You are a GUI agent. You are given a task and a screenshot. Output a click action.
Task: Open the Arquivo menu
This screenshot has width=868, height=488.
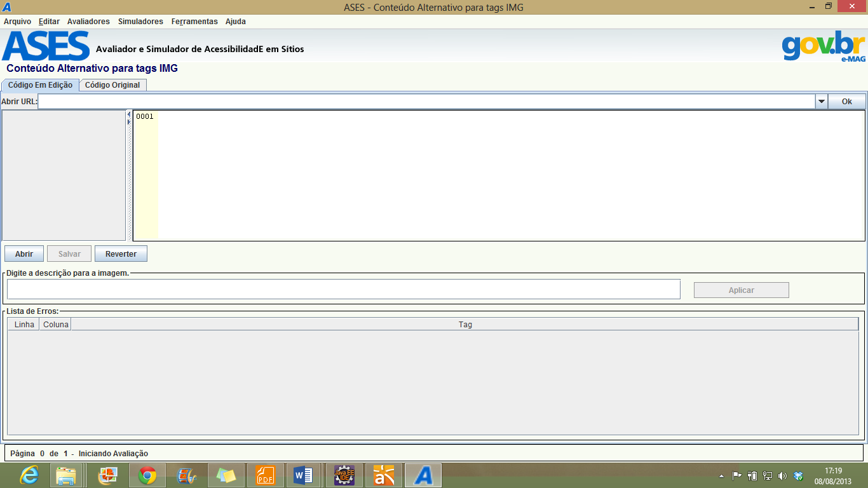(17, 21)
